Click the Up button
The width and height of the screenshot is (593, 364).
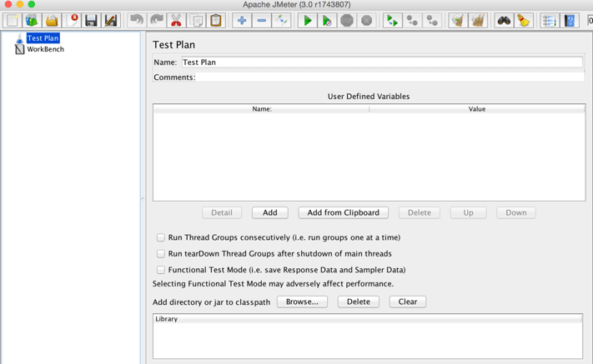coord(468,212)
